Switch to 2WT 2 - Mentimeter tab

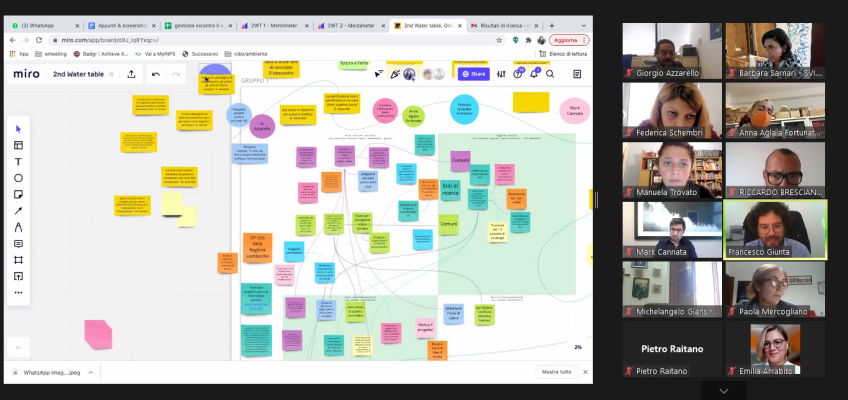click(x=353, y=25)
